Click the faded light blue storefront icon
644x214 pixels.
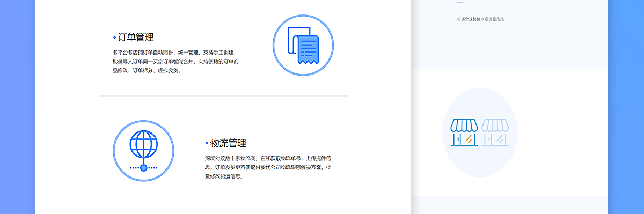point(495,132)
